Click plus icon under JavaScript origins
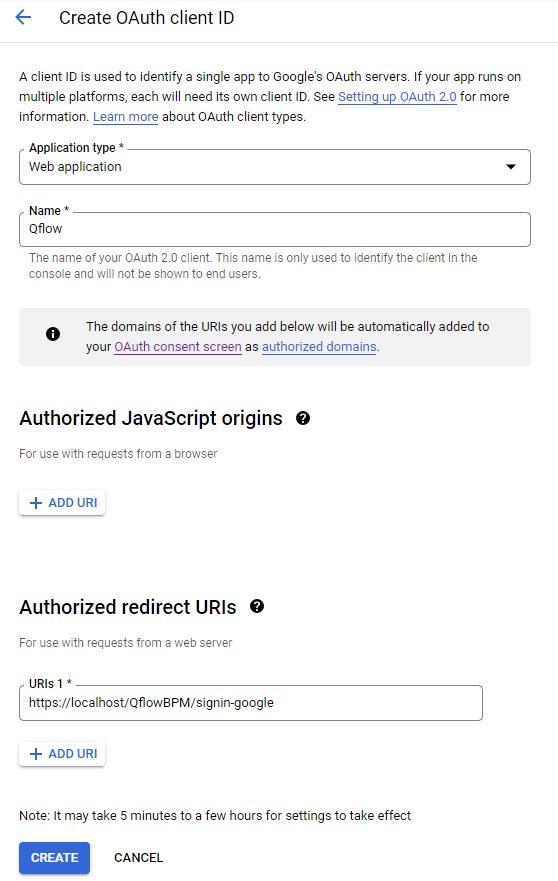Viewport: 558px width, 881px height. coord(36,503)
